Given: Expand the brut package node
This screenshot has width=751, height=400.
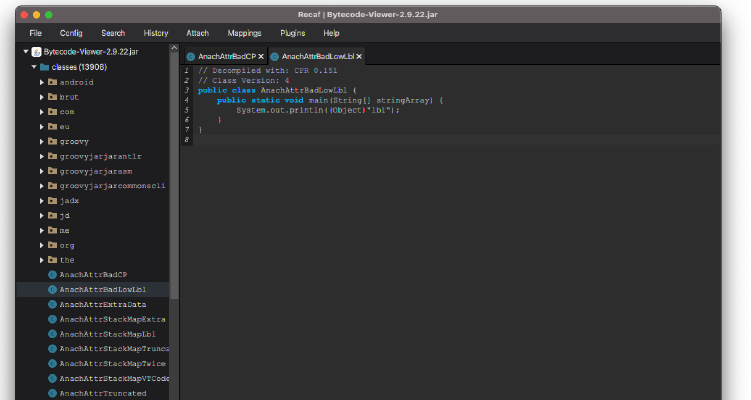Looking at the screenshot, I should coord(42,97).
